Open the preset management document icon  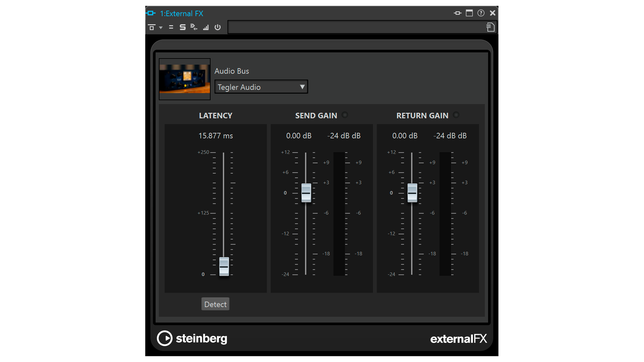[491, 27]
